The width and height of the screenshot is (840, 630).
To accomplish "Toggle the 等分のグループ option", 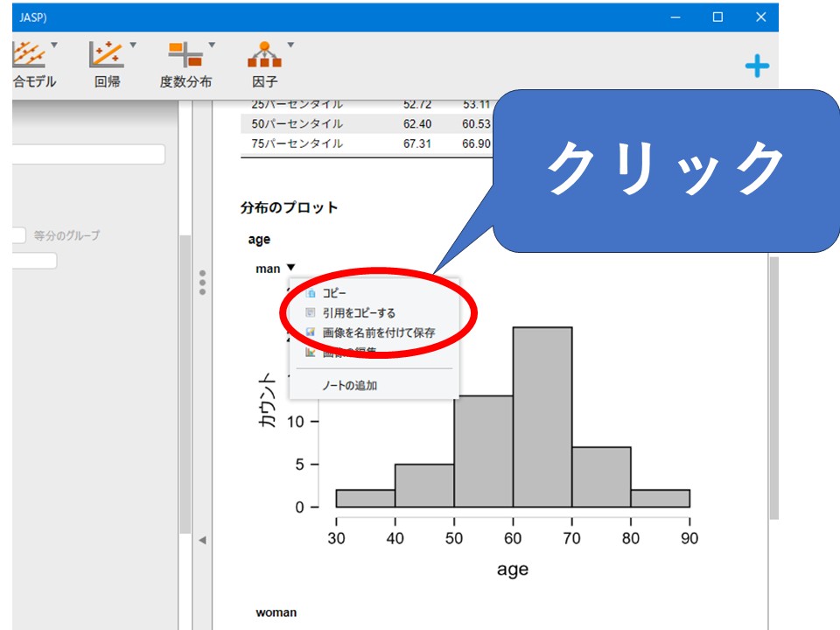I will point(19,235).
